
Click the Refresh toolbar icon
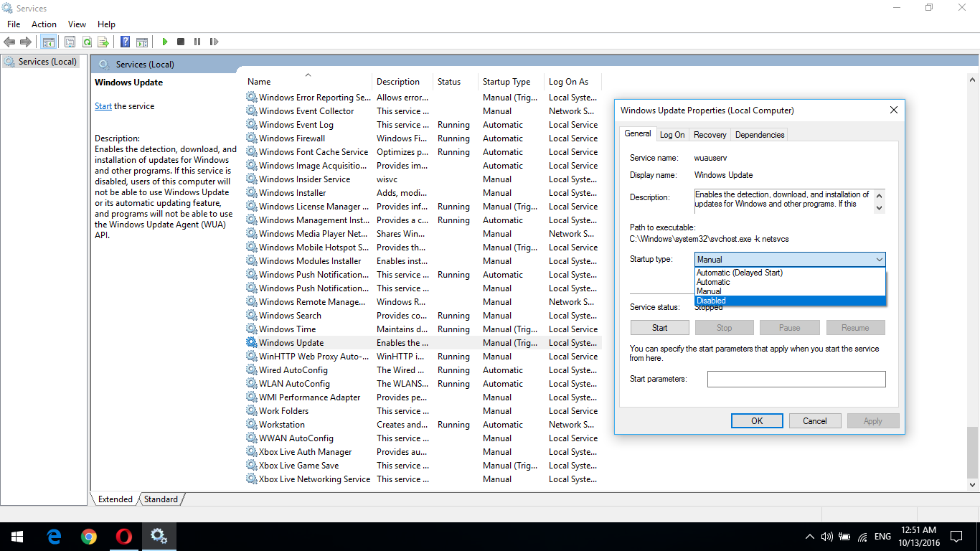(87, 42)
